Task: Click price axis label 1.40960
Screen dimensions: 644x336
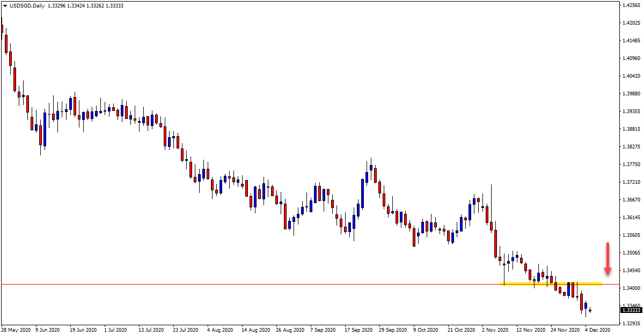Action: point(632,58)
